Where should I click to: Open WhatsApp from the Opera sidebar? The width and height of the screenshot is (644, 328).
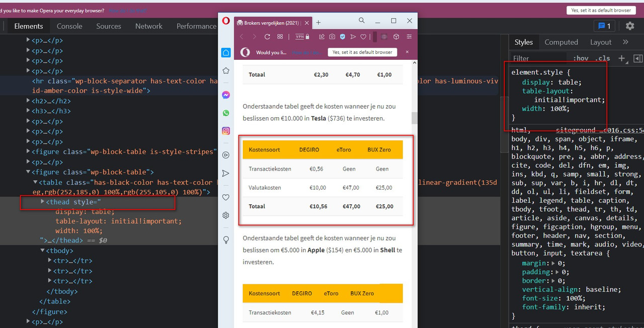coord(226,113)
